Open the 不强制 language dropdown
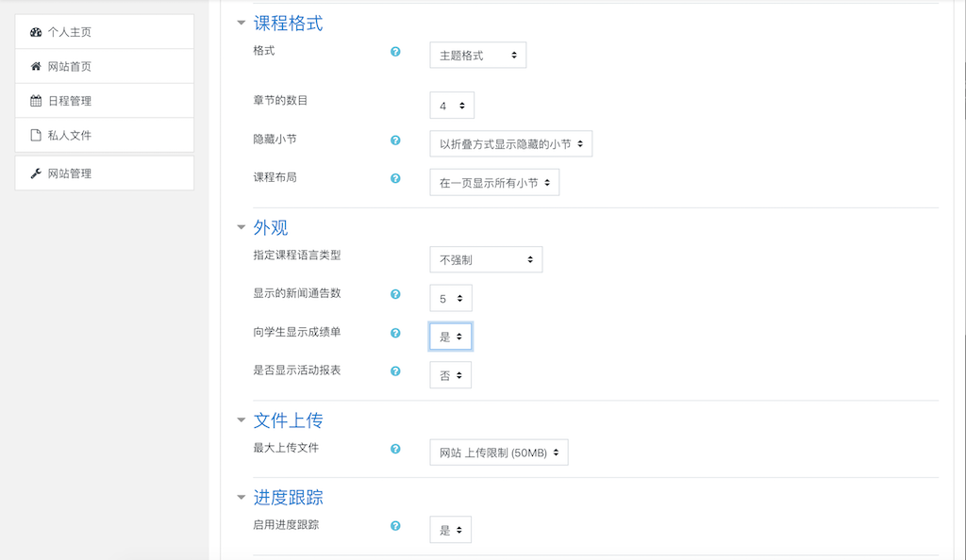 [486, 259]
